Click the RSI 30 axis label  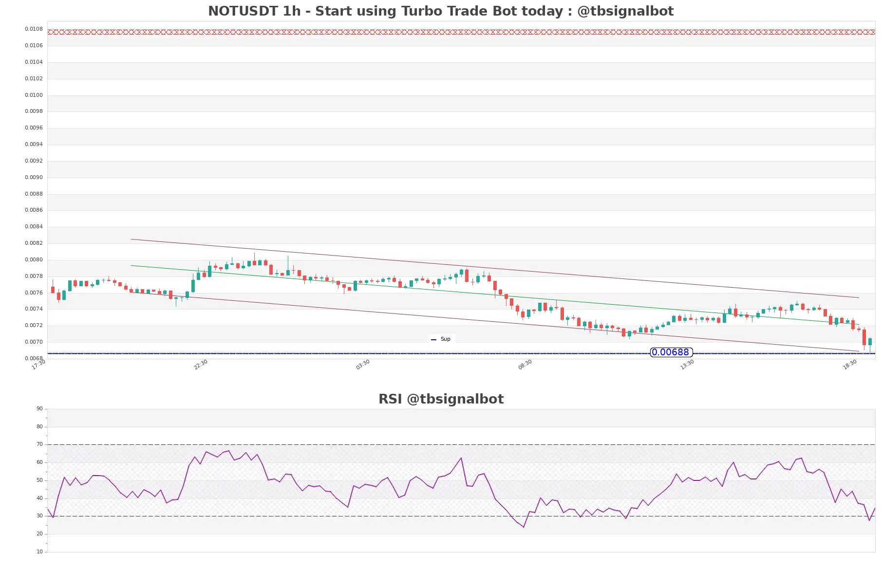(39, 515)
